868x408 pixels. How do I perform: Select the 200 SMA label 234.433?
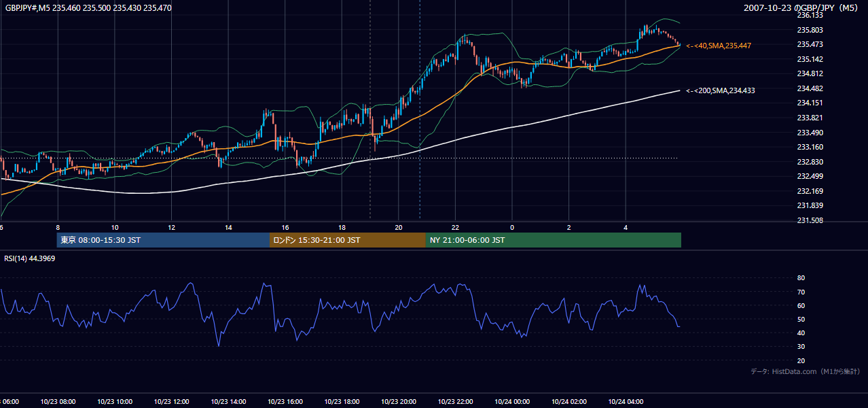721,90
